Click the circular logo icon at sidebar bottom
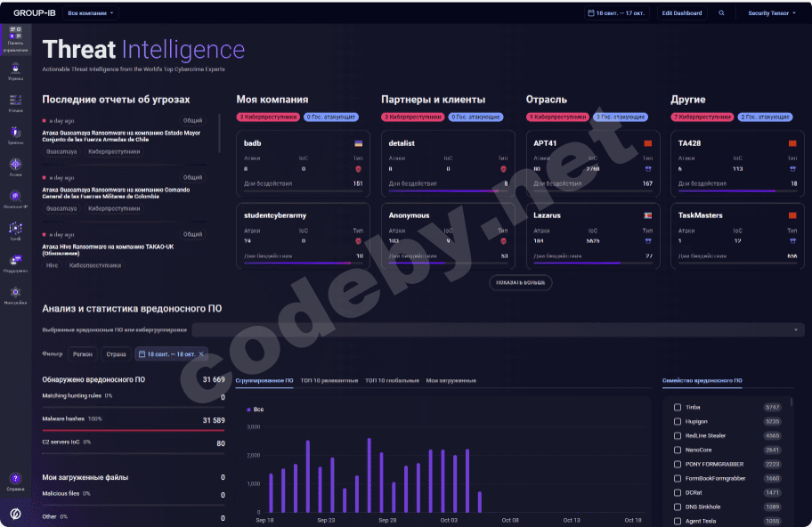 coord(15,514)
